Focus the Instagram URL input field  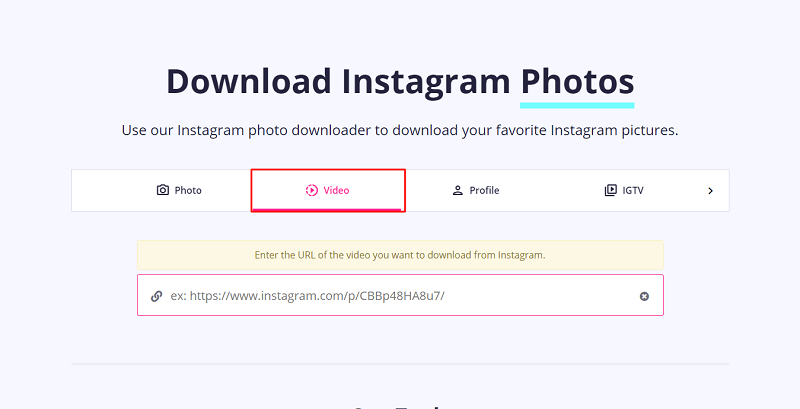click(x=401, y=295)
